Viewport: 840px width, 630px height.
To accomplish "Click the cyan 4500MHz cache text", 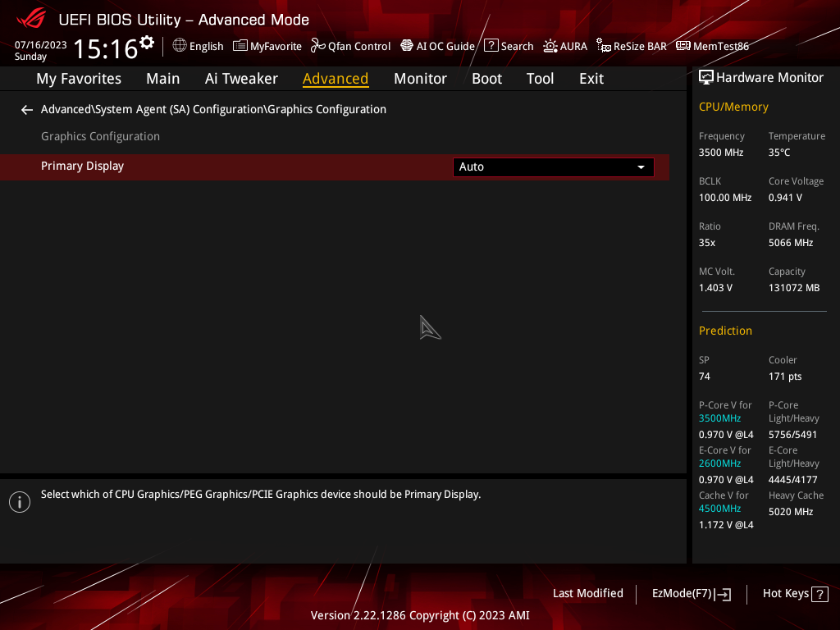I will click(x=719, y=509).
